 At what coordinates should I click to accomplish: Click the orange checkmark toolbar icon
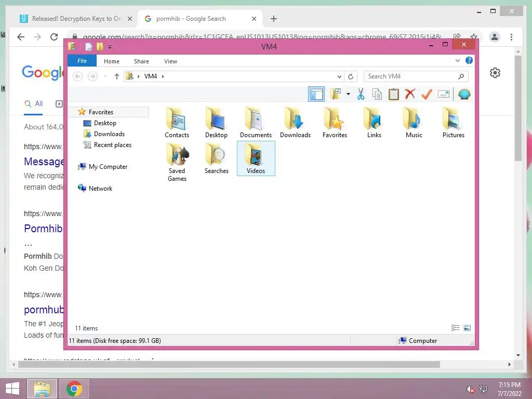tap(427, 94)
